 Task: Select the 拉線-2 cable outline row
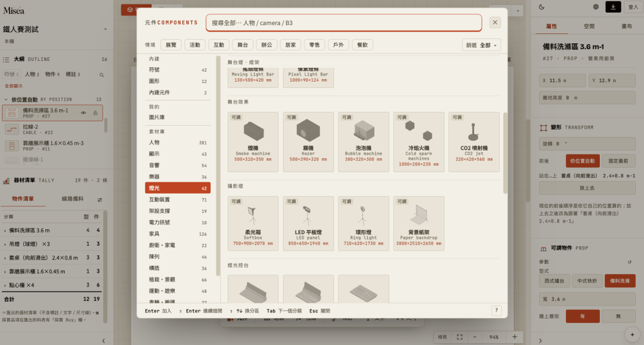[x=52, y=129]
